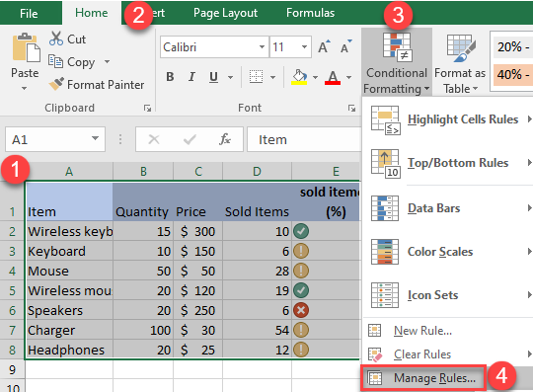This screenshot has height=392, width=533.
Task: Click the Paste clipboard icon
Action: [26, 48]
